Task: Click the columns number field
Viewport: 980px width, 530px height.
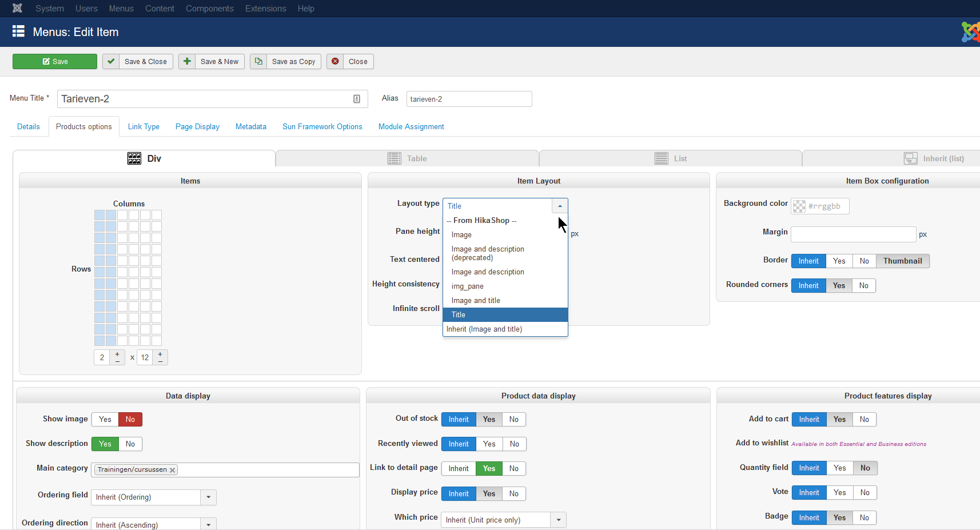Action: 102,358
